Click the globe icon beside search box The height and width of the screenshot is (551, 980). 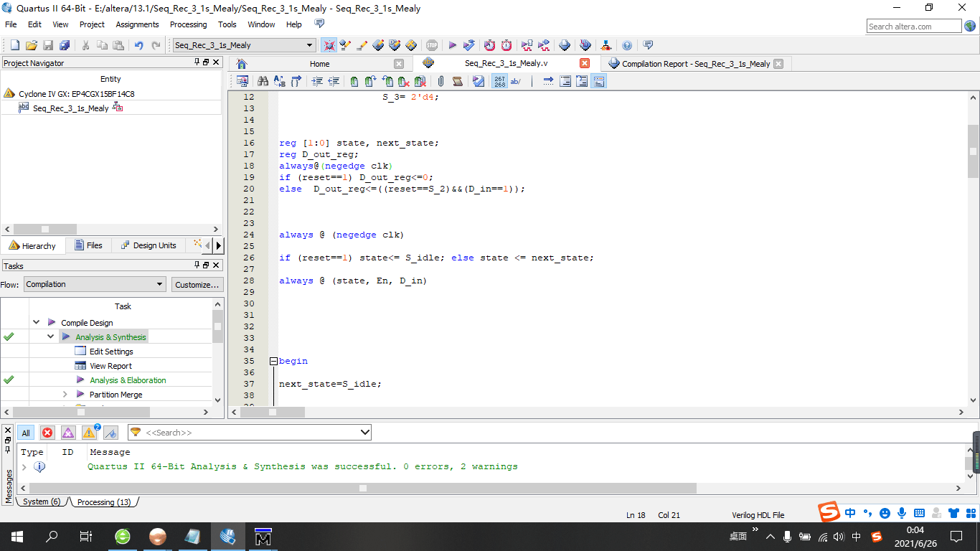(x=970, y=27)
